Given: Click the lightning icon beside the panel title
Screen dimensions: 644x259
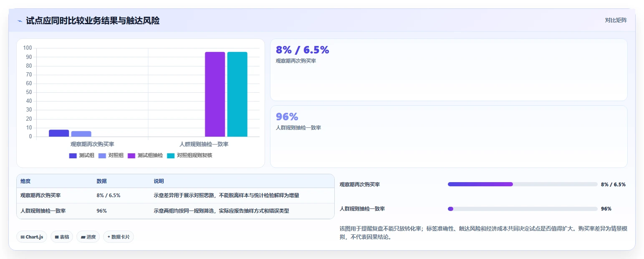Looking at the screenshot, I should point(20,21).
